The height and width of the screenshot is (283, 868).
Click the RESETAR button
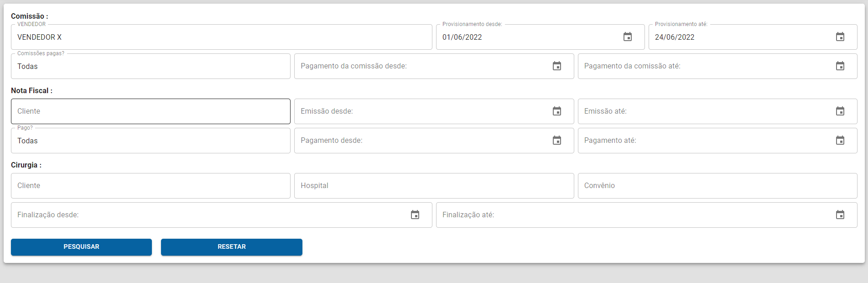[232, 247]
